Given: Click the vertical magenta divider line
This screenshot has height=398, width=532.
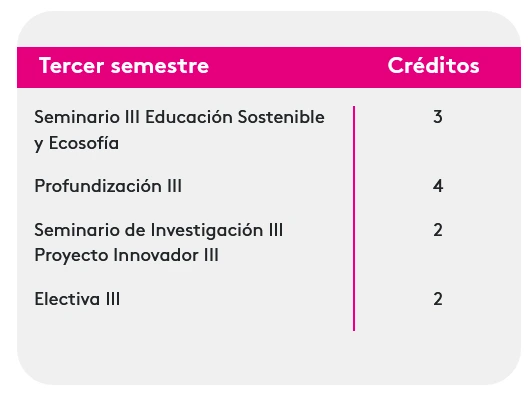Looking at the screenshot, I should (354, 218).
